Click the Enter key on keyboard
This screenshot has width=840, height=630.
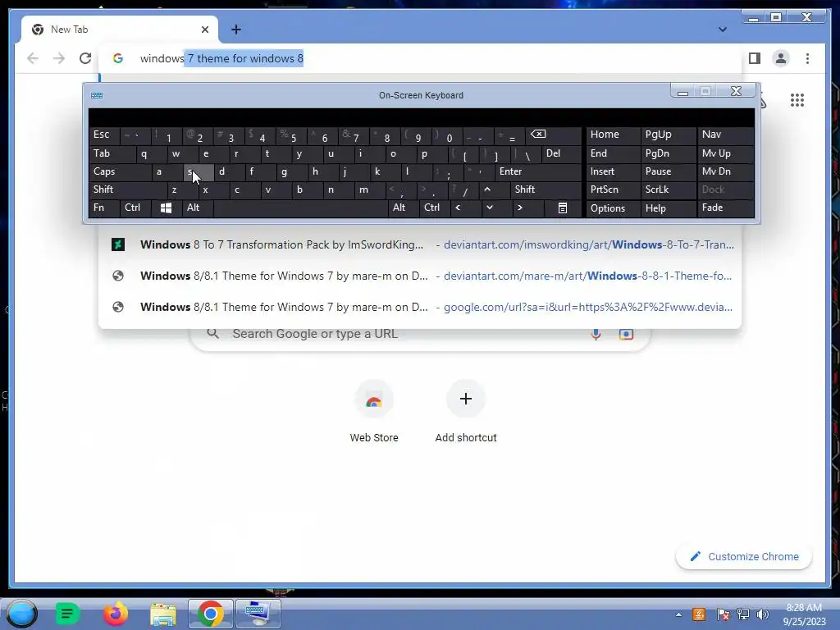point(538,171)
